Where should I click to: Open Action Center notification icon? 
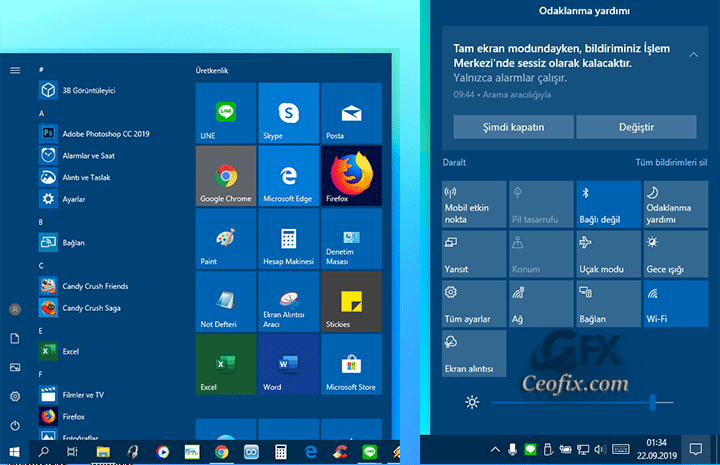pyautogui.click(x=696, y=449)
